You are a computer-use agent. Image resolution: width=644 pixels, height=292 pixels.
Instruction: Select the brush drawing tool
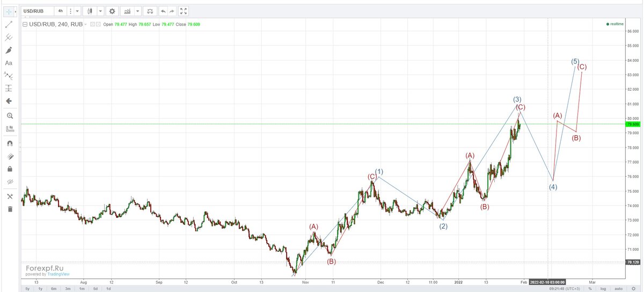pos(9,50)
